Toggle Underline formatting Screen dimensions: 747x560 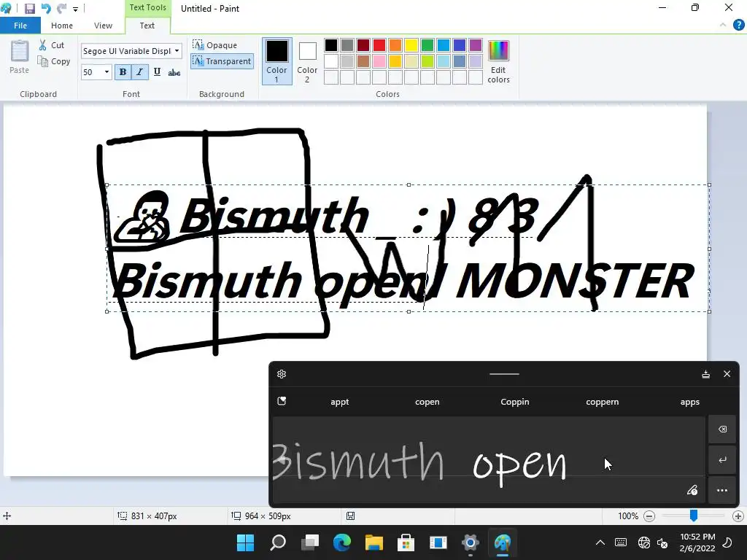pyautogui.click(x=157, y=72)
